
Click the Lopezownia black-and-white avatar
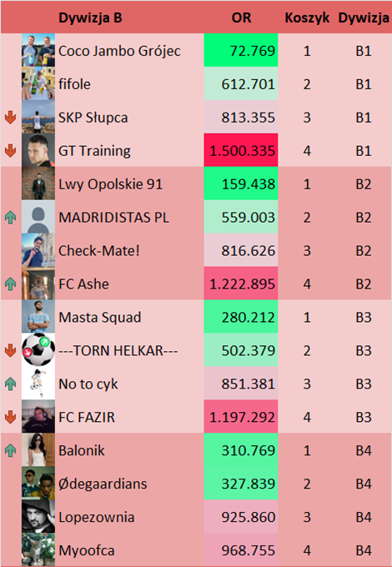tap(38, 516)
